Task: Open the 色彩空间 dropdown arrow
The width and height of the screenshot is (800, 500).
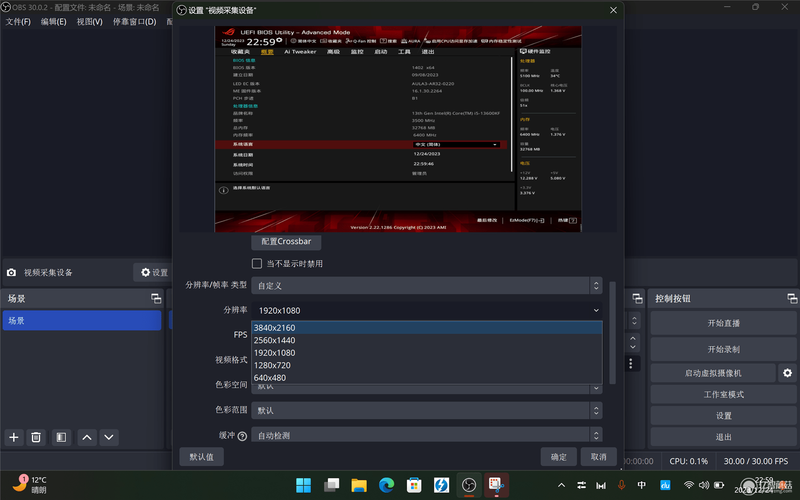Action: [596, 389]
